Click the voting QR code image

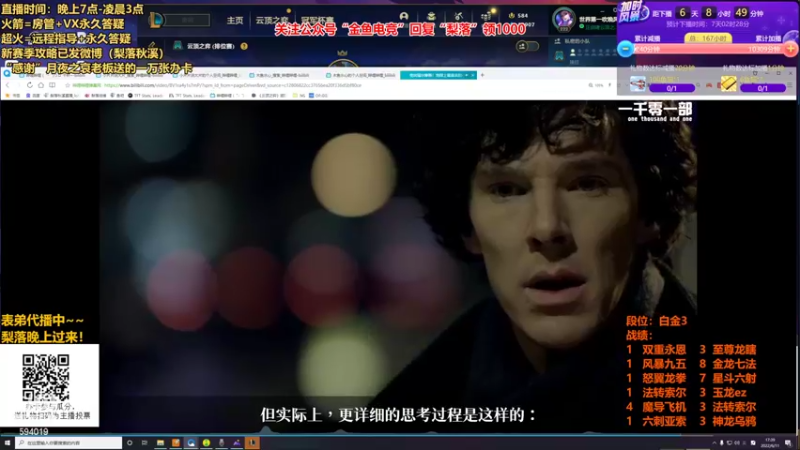tap(46, 378)
